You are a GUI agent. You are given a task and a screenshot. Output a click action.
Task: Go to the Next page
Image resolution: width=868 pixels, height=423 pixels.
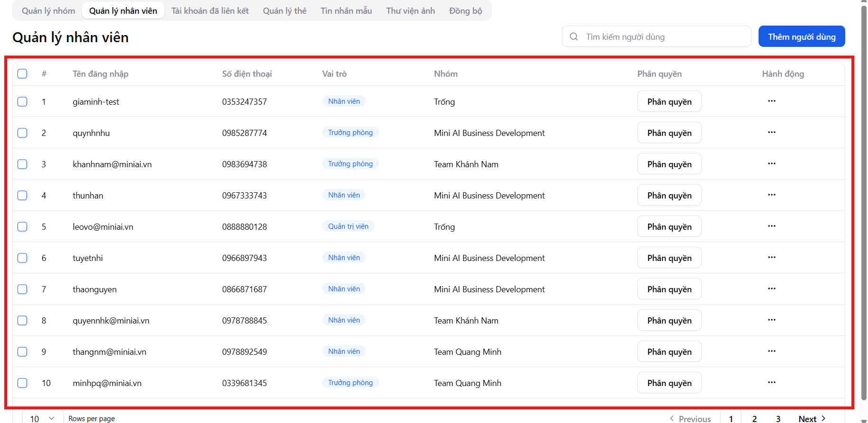click(812, 418)
